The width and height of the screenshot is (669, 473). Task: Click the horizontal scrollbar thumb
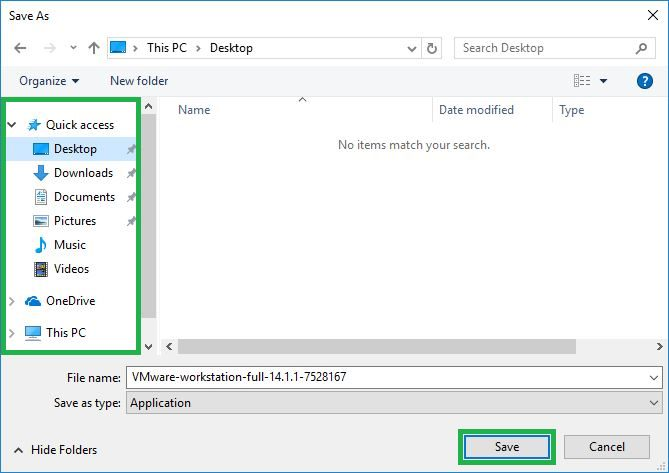(377, 346)
